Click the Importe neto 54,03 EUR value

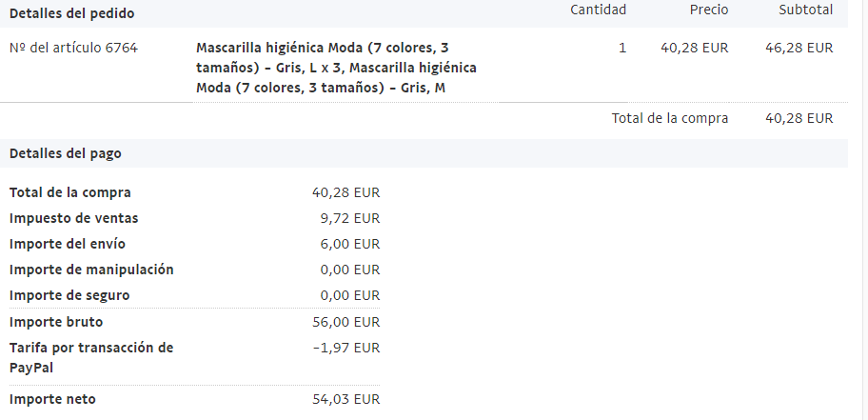(346, 399)
